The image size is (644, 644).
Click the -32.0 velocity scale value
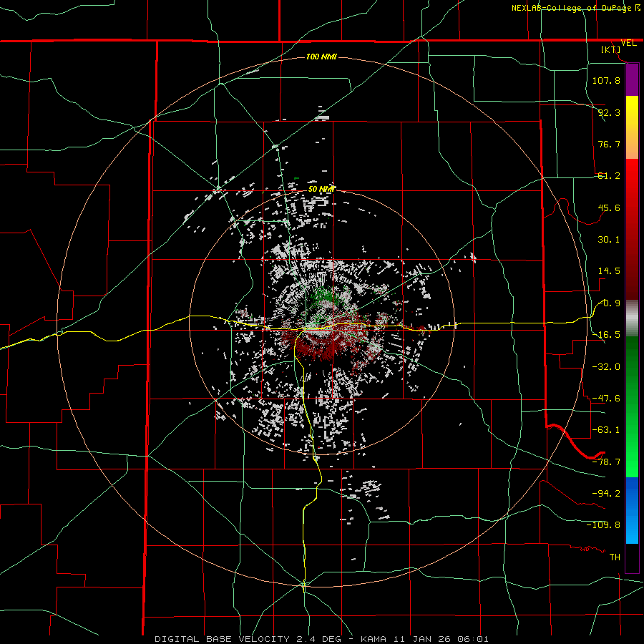(x=606, y=366)
